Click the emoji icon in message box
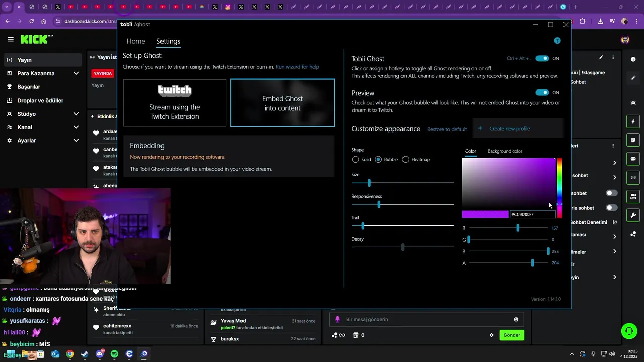This screenshot has height=362, width=644. click(516, 319)
